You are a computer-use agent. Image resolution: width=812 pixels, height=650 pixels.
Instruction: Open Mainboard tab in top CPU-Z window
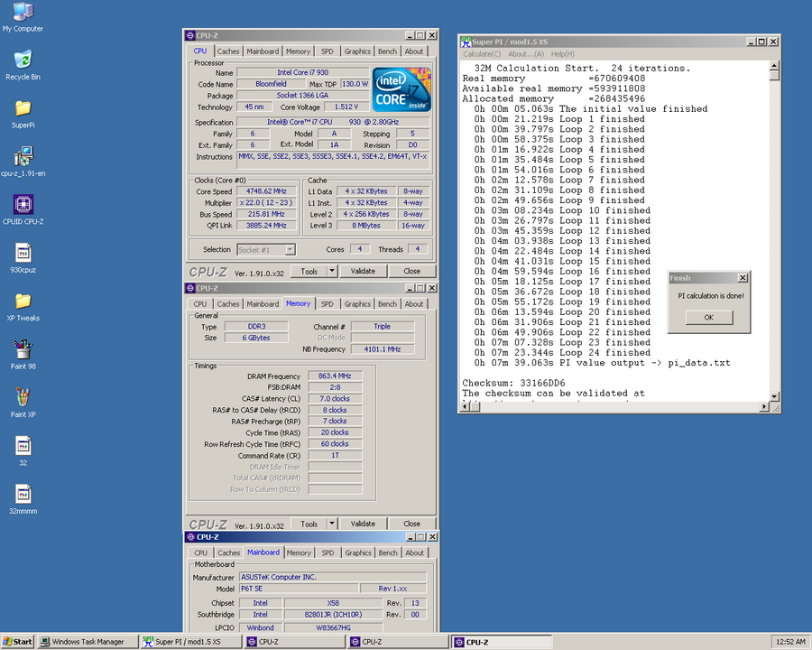(263, 51)
